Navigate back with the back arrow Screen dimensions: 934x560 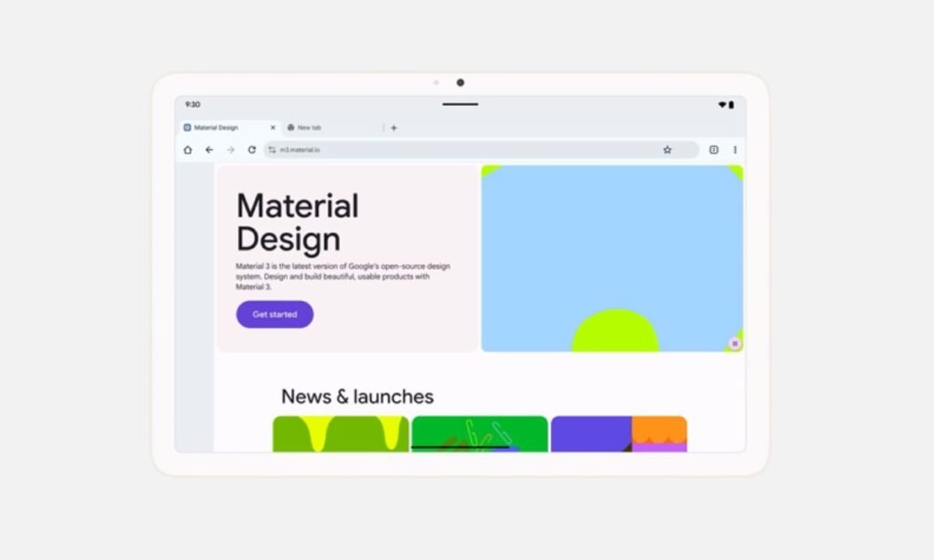(x=209, y=150)
